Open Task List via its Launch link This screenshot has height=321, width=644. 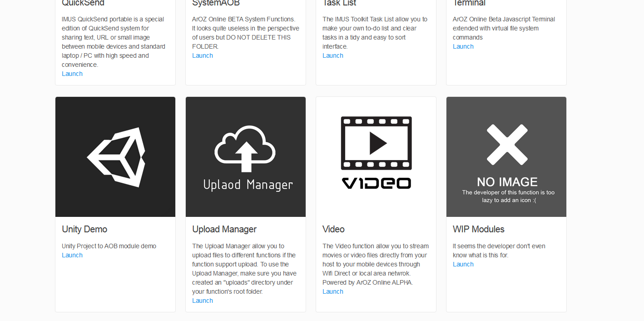(333, 55)
